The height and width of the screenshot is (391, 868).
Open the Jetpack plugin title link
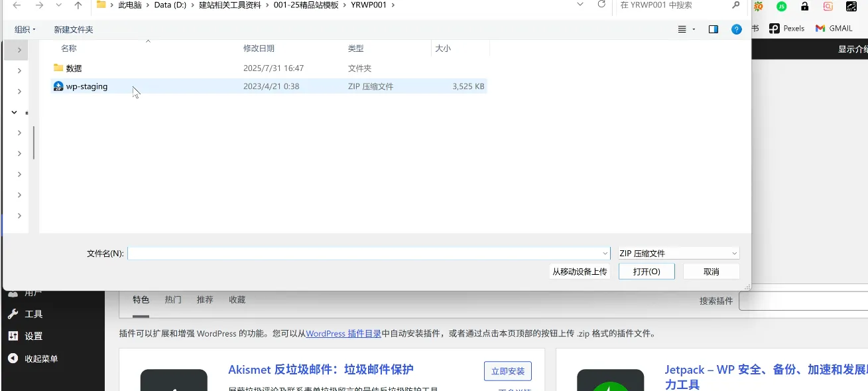[766, 376]
